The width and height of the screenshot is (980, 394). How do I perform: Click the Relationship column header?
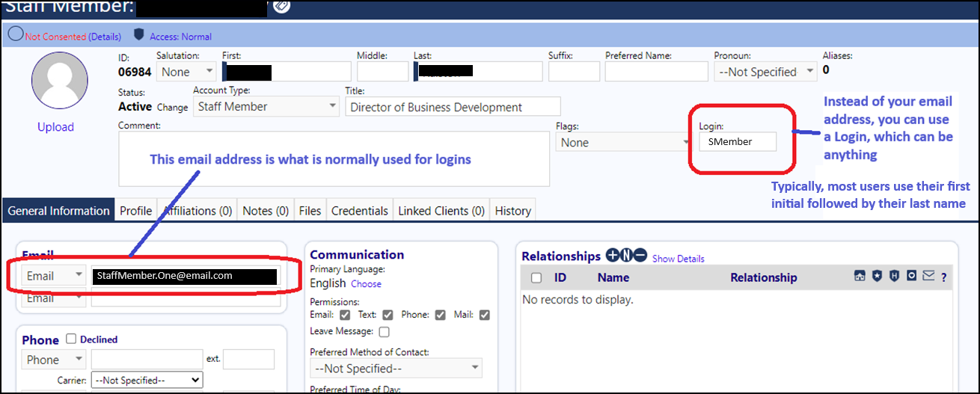(x=764, y=277)
